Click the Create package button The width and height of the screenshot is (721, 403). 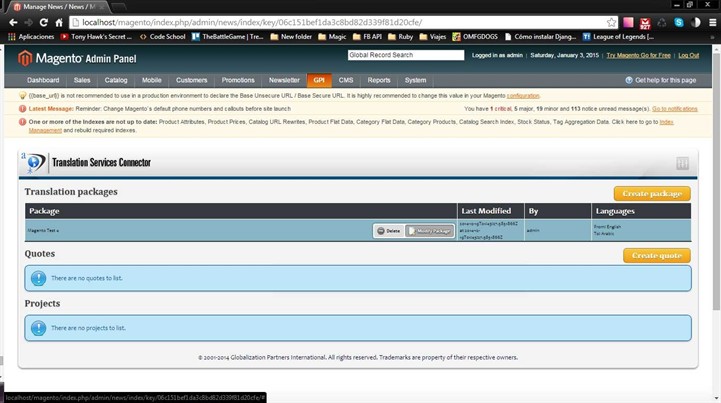tap(652, 194)
